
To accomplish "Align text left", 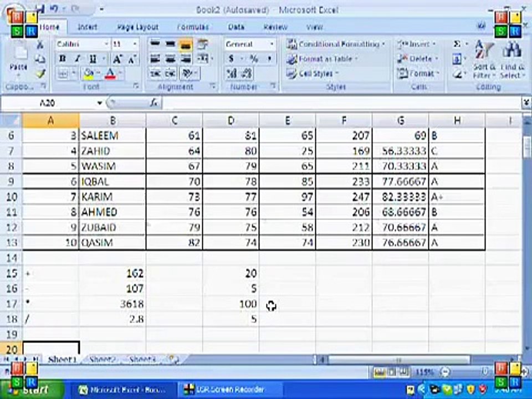I will click(x=155, y=59).
